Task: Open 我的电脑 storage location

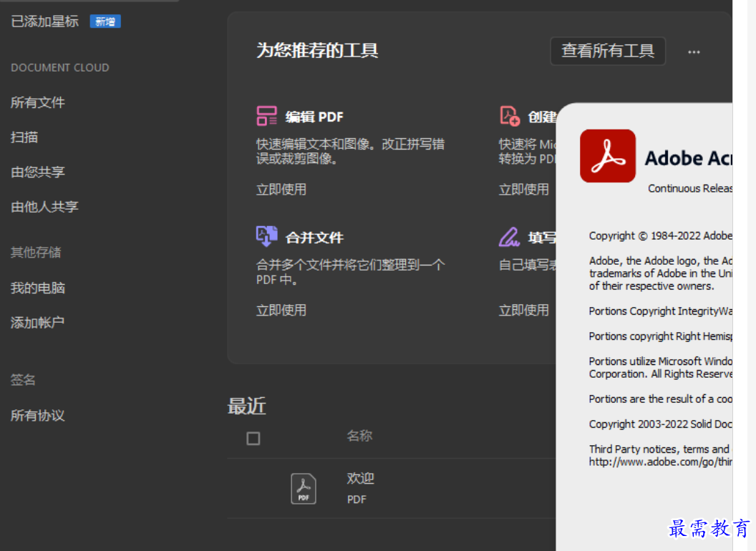Action: coord(38,288)
